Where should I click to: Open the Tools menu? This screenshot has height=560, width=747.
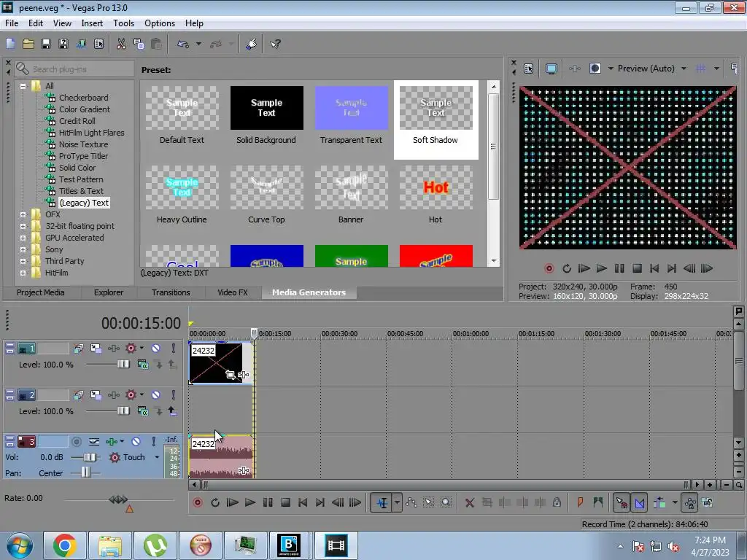click(123, 23)
